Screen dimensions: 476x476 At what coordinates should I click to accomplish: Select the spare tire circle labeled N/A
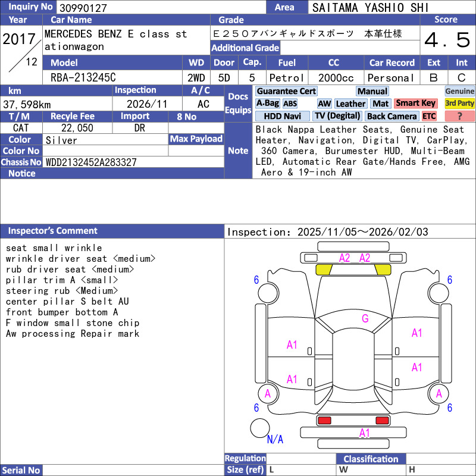260,428
